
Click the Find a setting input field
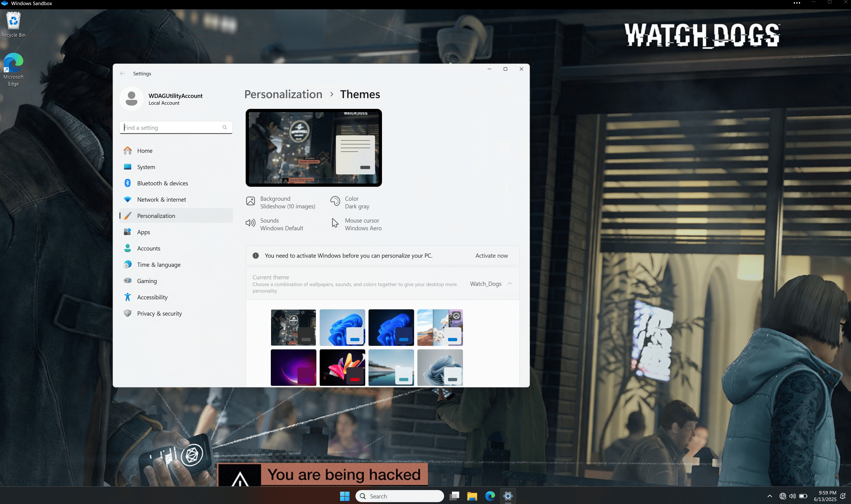point(171,128)
